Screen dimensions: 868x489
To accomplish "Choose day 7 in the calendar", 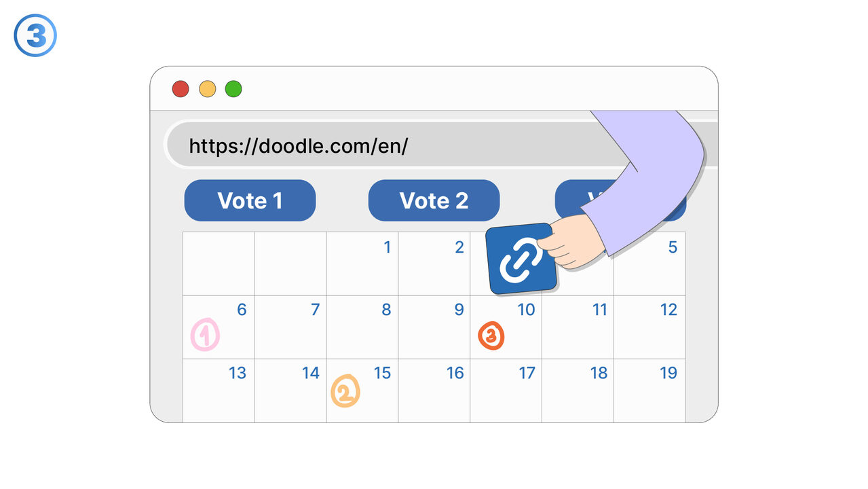I will (290, 327).
